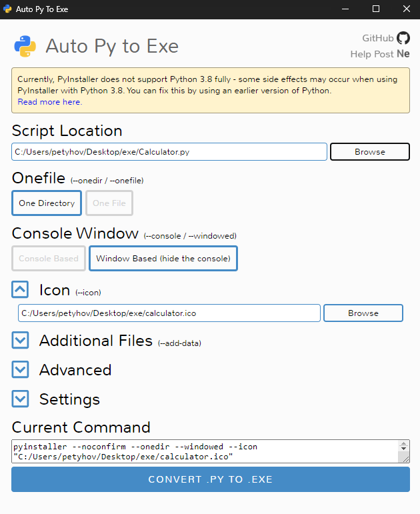Expand the Additional Files section
This screenshot has height=514, width=420.
click(21, 341)
